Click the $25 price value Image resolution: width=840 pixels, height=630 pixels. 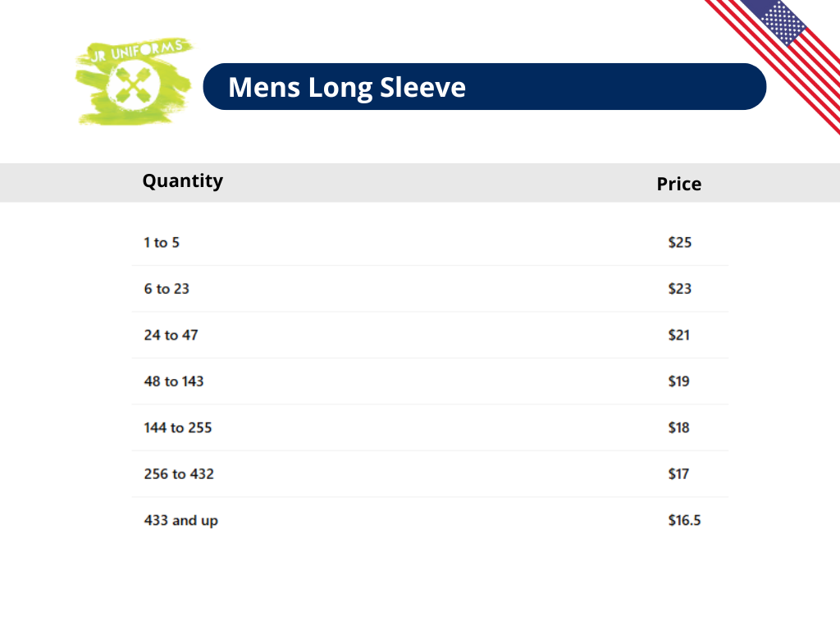click(680, 243)
